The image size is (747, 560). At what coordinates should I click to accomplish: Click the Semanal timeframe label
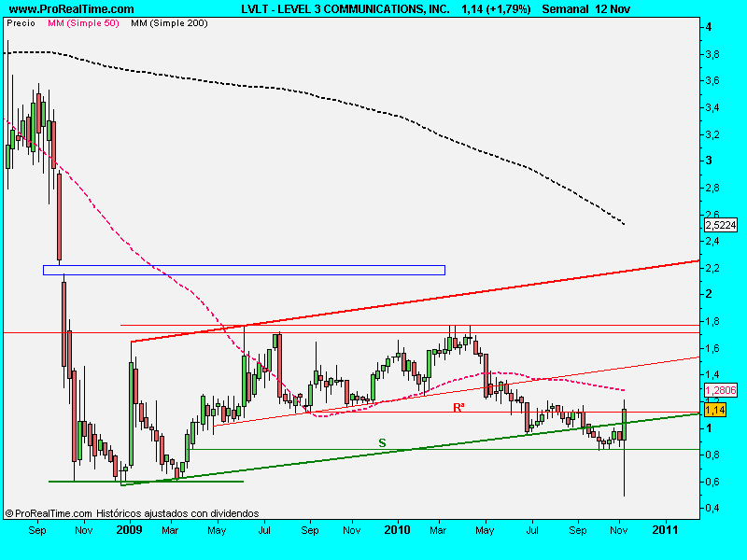coord(565,9)
